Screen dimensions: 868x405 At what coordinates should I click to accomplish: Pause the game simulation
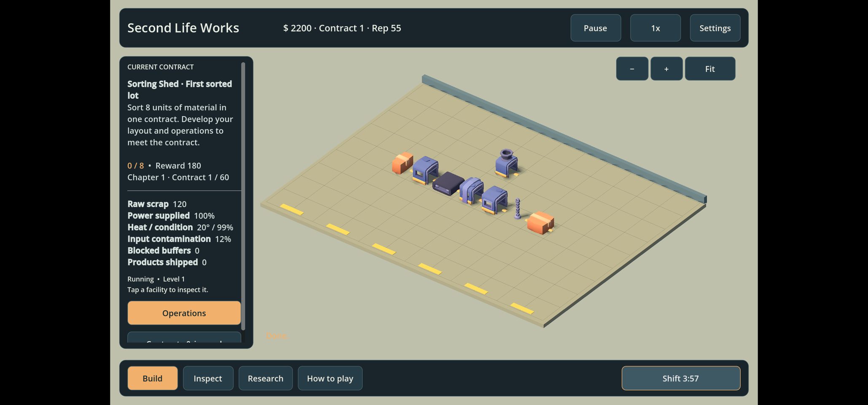(x=595, y=28)
